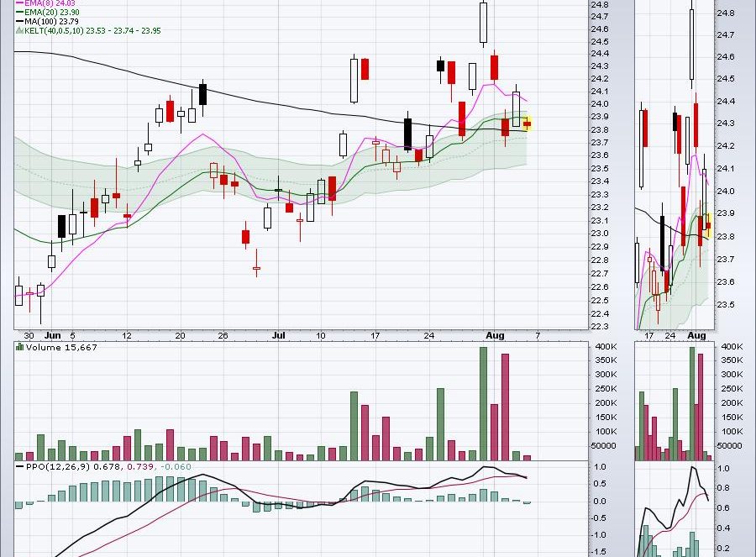
Task: Click the "26" date label on the main axis
Action: click(223, 336)
